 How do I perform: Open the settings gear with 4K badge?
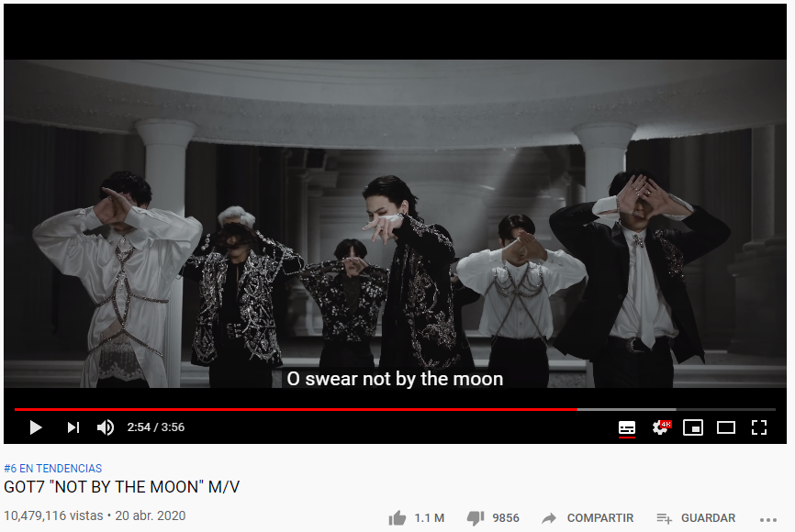pos(662,427)
